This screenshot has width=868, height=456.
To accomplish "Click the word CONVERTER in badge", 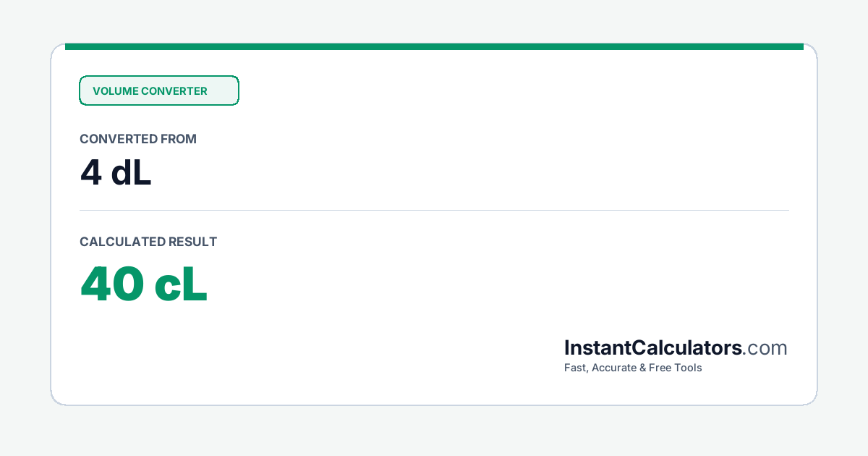I will point(174,91).
